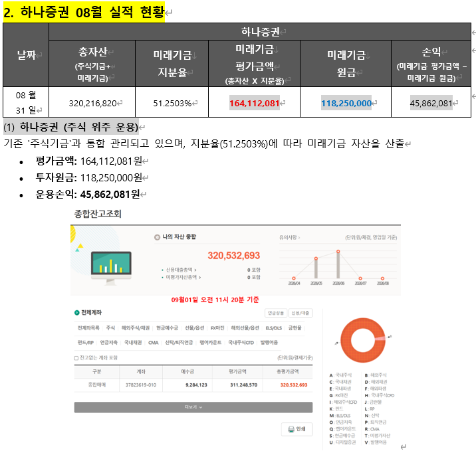The width and height of the screenshot is (476, 451).
Task: Click the 2026/05 chart data point
Action: pyautogui.click(x=316, y=258)
